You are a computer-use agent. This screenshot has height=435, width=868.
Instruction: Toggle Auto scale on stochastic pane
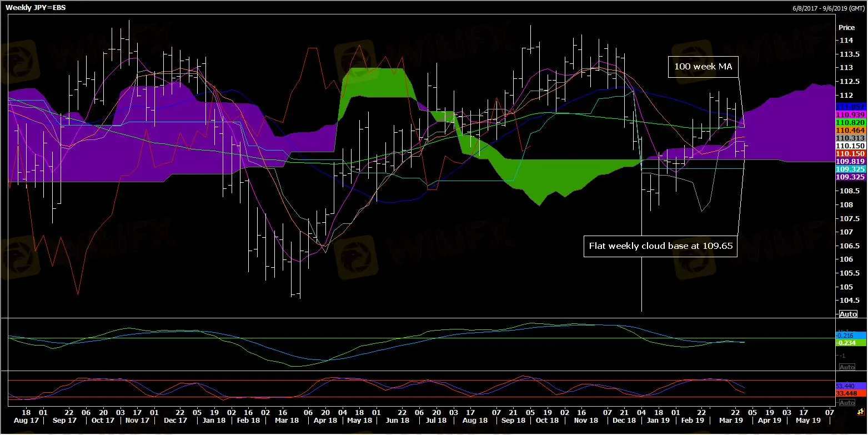click(x=847, y=403)
